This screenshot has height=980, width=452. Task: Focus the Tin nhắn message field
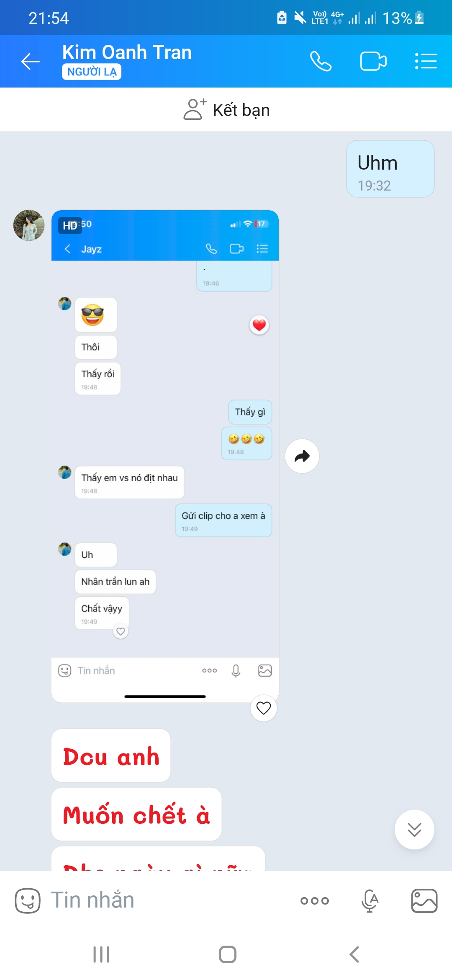pos(167,900)
